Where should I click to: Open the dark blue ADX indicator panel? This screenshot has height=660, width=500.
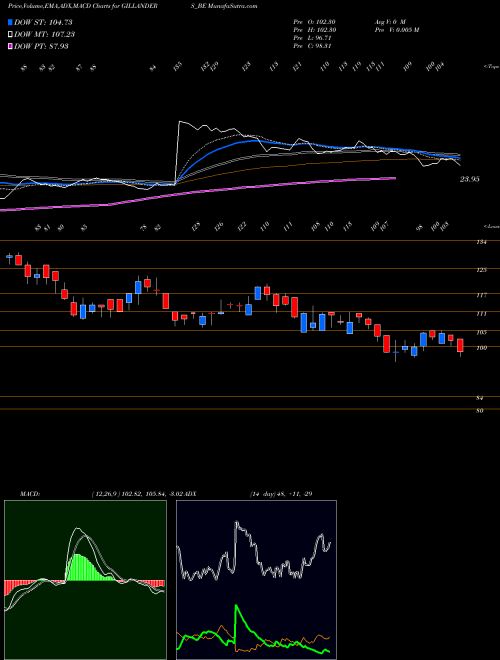coord(256,580)
